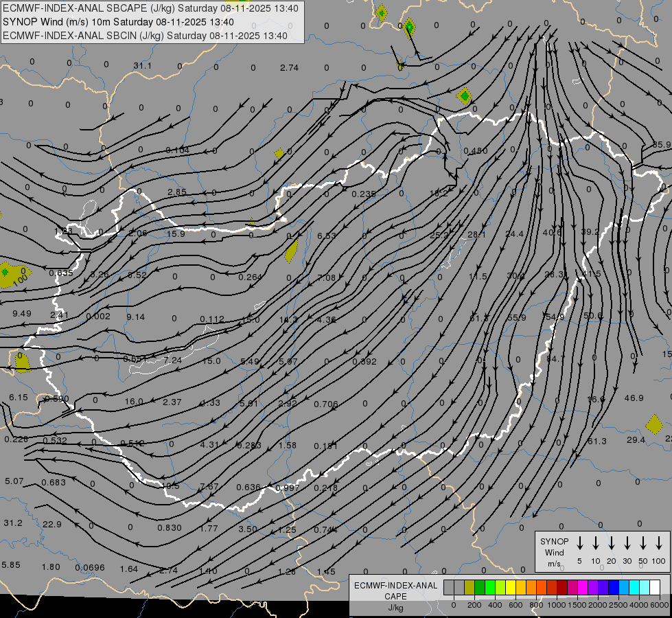Click the 1000 tick label in legend

pyautogui.click(x=556, y=605)
